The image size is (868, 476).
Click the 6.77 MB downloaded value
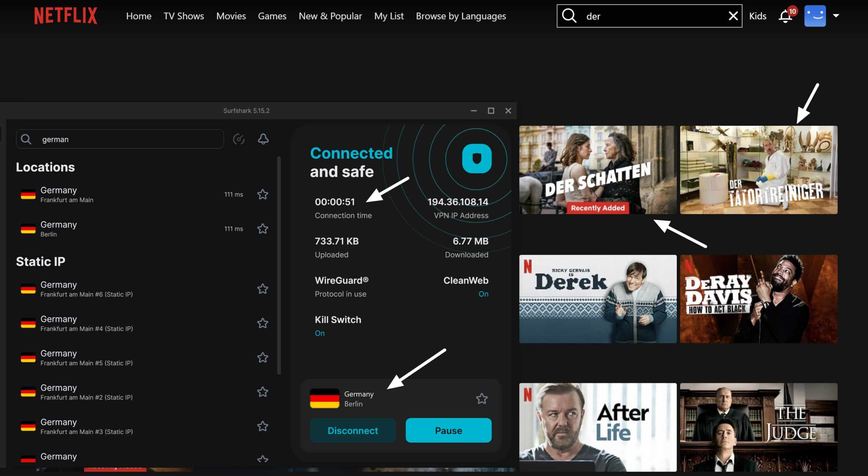point(471,241)
